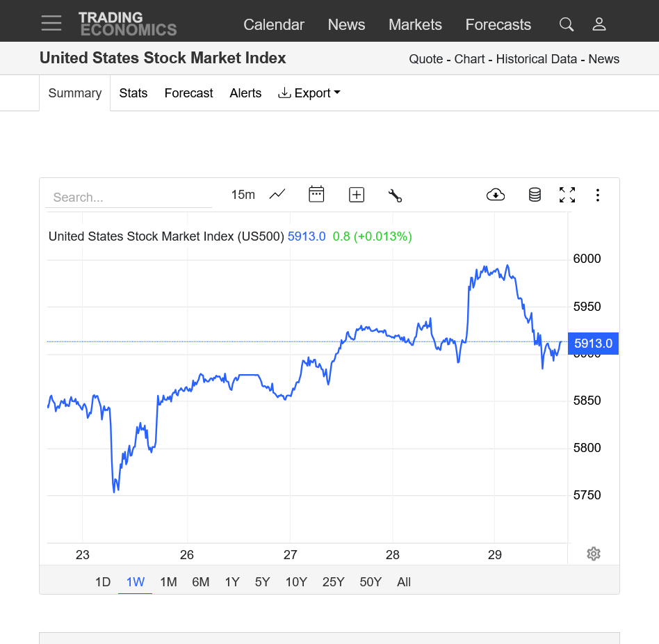Toggle fullscreen chart view
659x644 pixels.
(x=567, y=195)
